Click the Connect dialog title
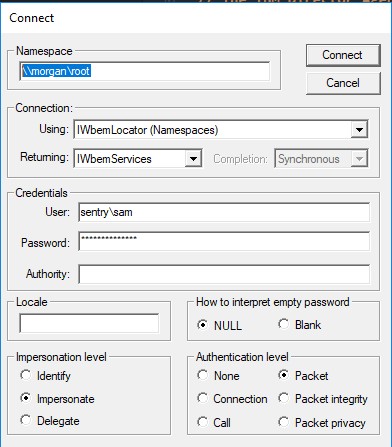Screen dimensions: 392x447 click(31, 18)
